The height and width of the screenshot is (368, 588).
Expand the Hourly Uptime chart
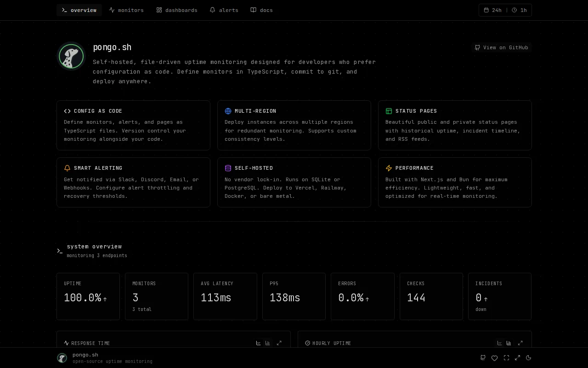(520, 343)
